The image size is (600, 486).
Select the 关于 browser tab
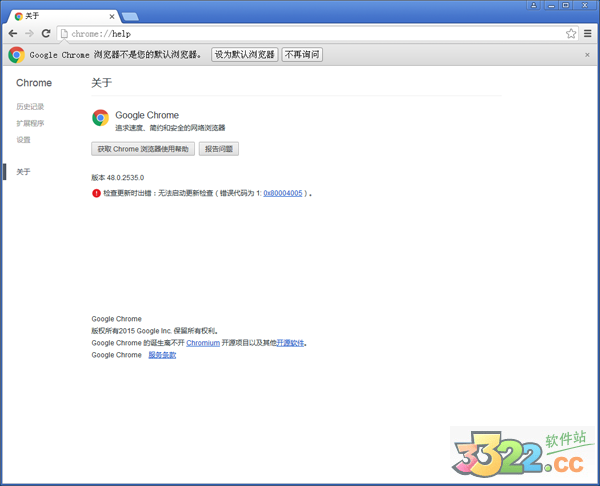coord(63,16)
